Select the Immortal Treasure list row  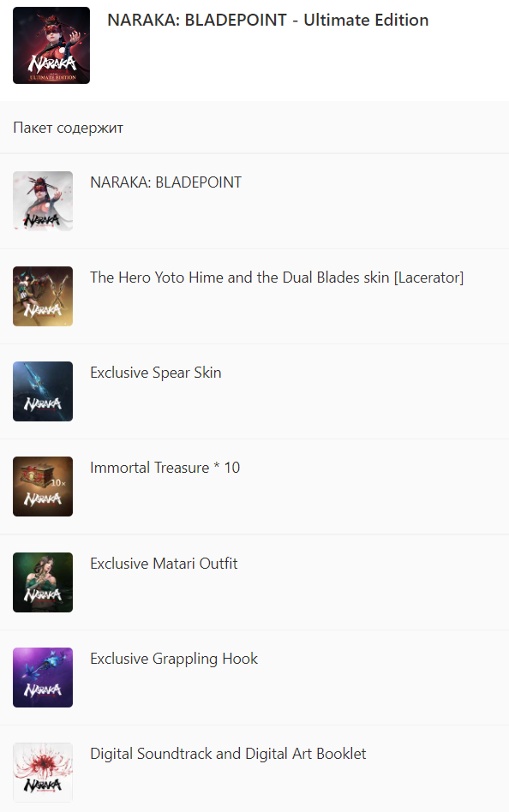(254, 487)
